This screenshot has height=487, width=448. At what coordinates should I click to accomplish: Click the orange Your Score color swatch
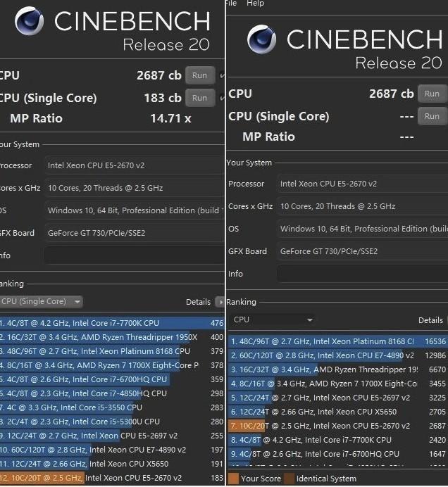point(233,479)
